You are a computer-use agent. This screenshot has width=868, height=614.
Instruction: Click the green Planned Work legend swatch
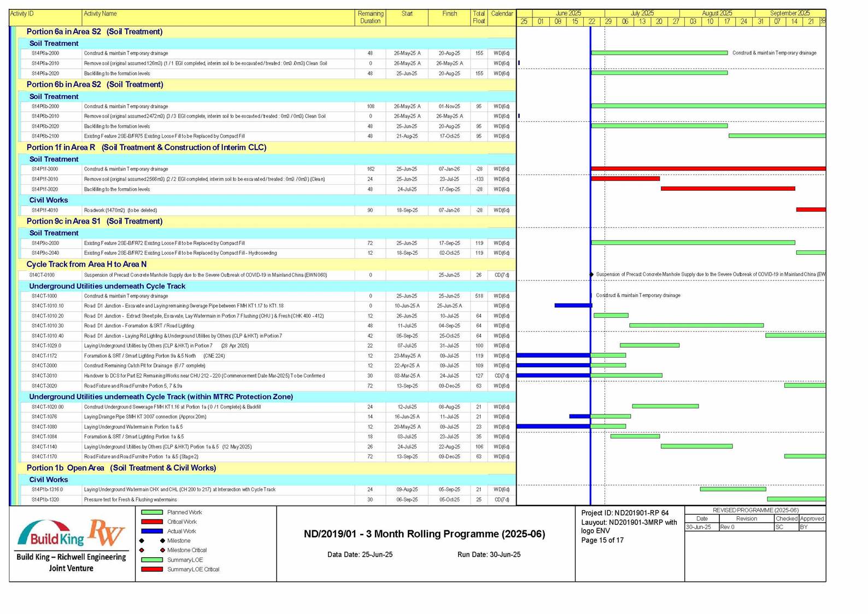152,512
